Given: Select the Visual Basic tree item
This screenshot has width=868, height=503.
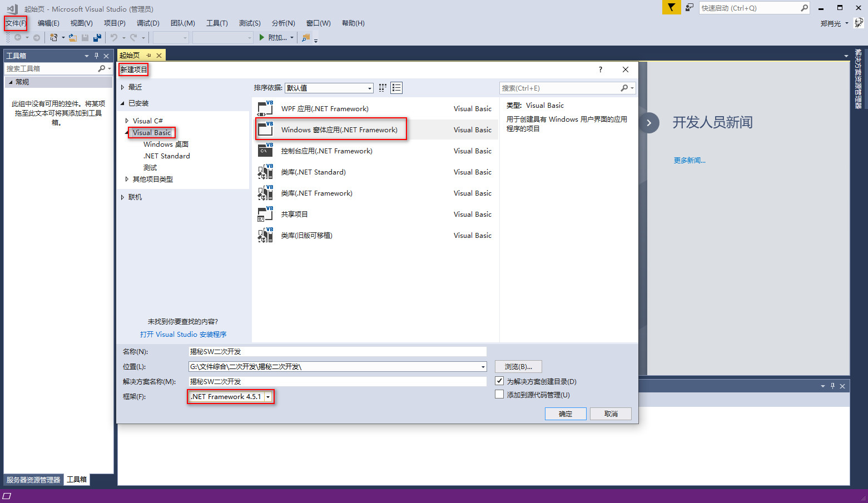Looking at the screenshot, I should point(152,132).
